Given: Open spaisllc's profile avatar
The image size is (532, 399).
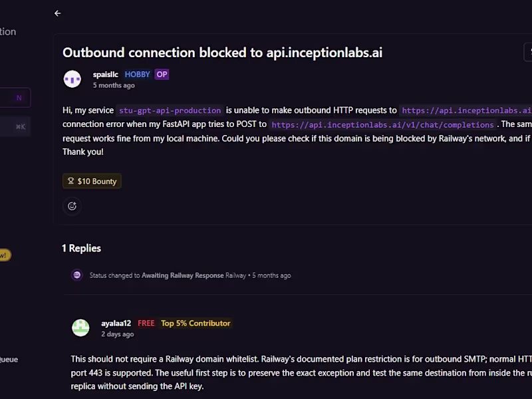Looking at the screenshot, I should pyautogui.click(x=72, y=79).
